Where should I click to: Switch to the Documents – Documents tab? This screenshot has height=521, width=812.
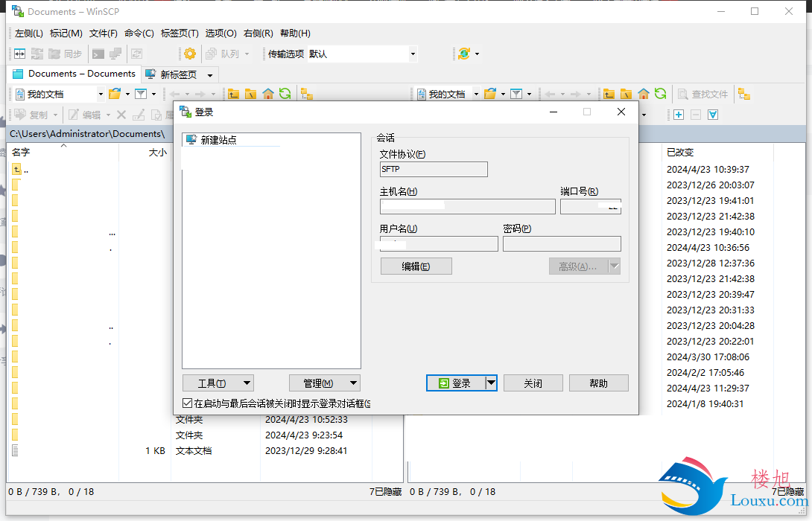[x=74, y=74]
